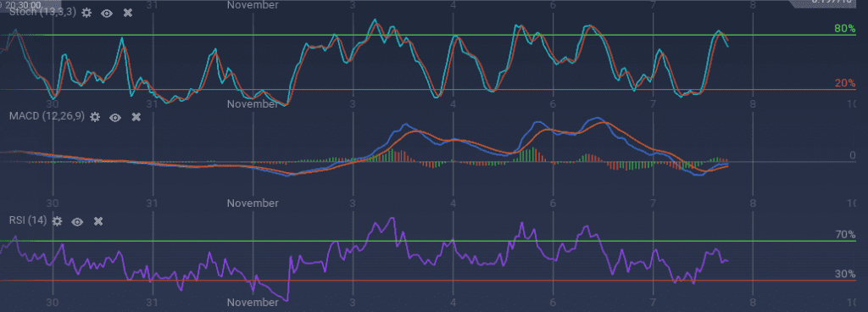
Task: Remove the MACD indicator with X
Action: (x=136, y=117)
